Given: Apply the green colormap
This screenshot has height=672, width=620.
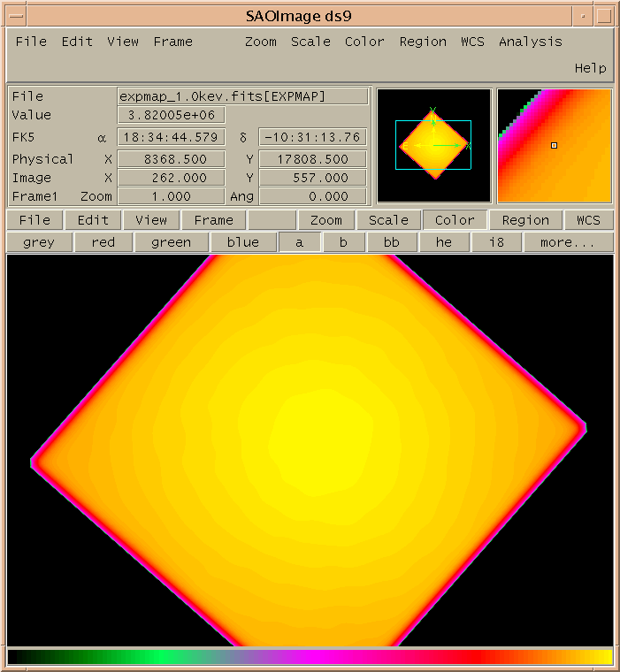Looking at the screenshot, I should tap(171, 242).
